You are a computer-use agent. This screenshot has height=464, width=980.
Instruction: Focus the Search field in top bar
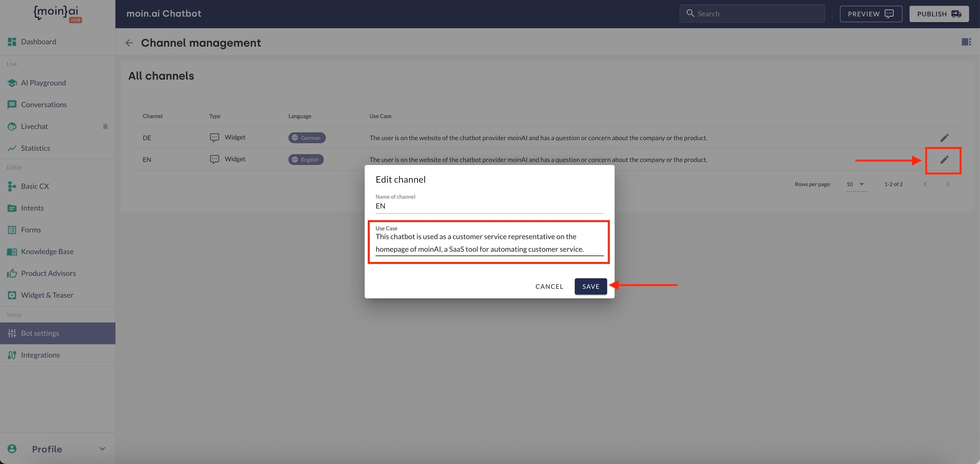pyautogui.click(x=752, y=14)
